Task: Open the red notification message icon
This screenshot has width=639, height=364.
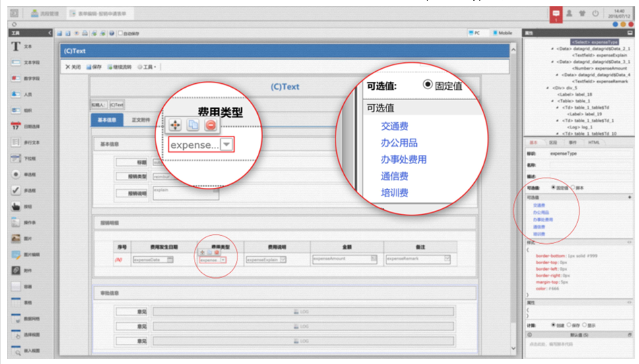Action: pos(556,14)
